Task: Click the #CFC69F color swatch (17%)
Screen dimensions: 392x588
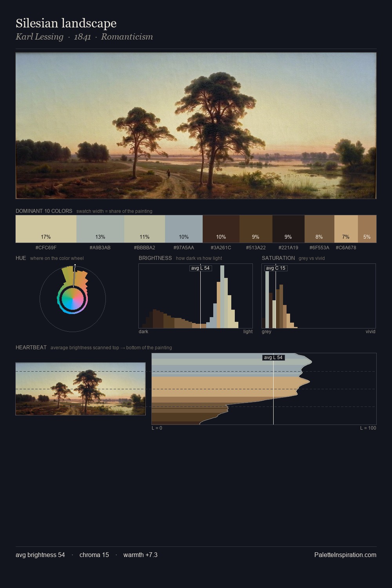Action: 46,229
